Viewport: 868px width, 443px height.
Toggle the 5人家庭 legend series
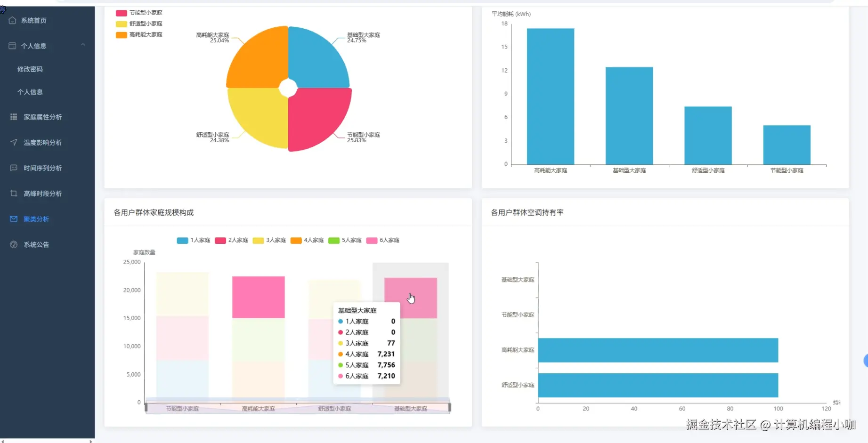coord(345,240)
